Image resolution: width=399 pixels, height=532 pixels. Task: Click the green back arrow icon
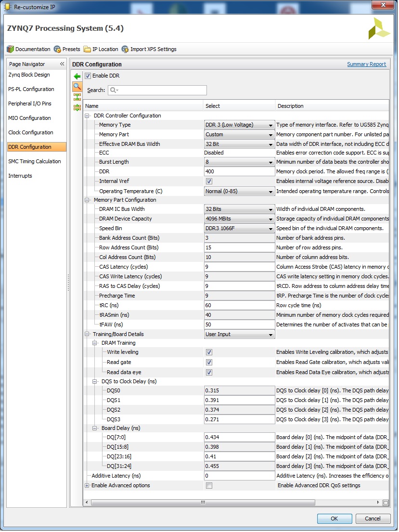coord(77,76)
